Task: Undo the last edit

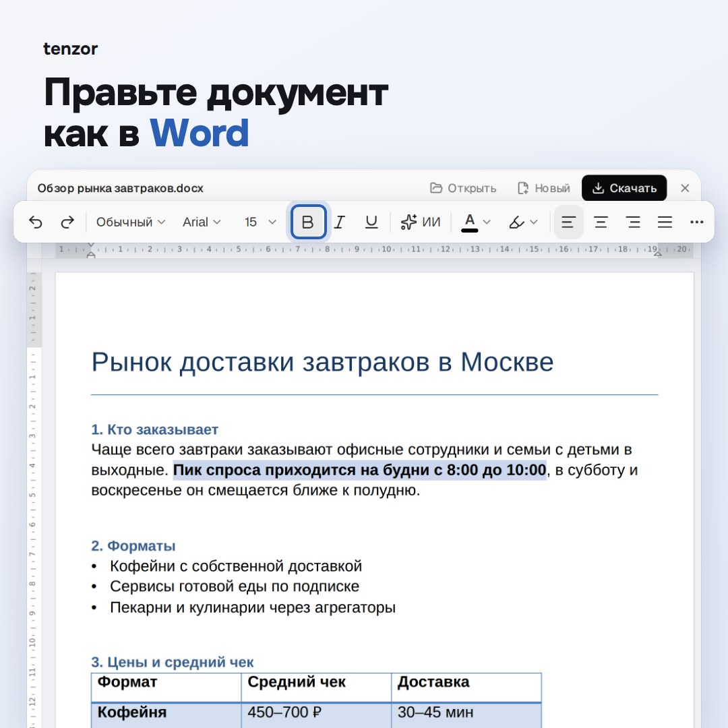Action: [36, 222]
